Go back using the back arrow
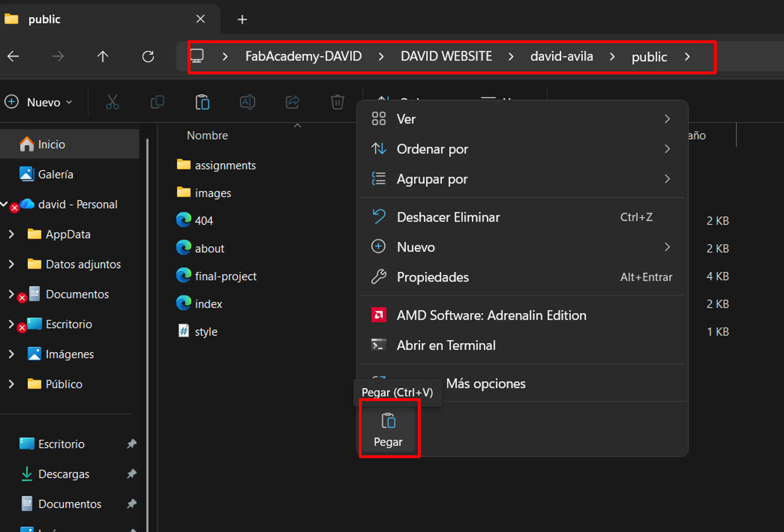The width and height of the screenshot is (784, 532). point(13,57)
